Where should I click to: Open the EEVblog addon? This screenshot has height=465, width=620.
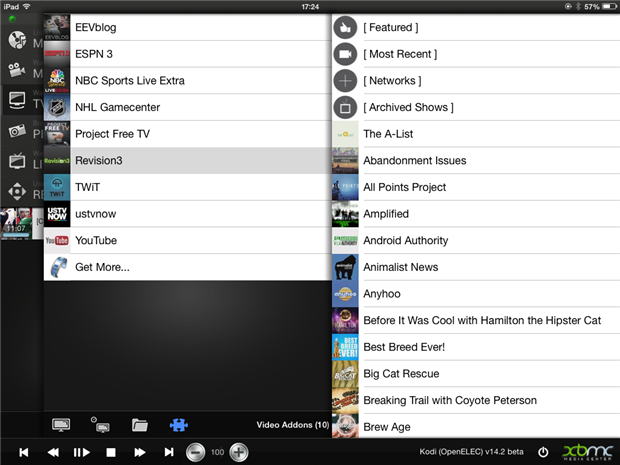coord(187,27)
